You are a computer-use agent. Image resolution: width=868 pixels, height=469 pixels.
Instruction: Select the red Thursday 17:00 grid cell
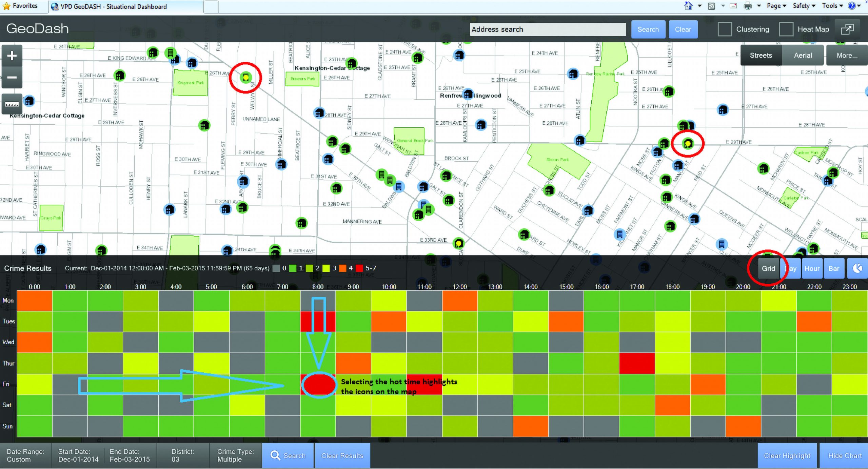tap(637, 363)
